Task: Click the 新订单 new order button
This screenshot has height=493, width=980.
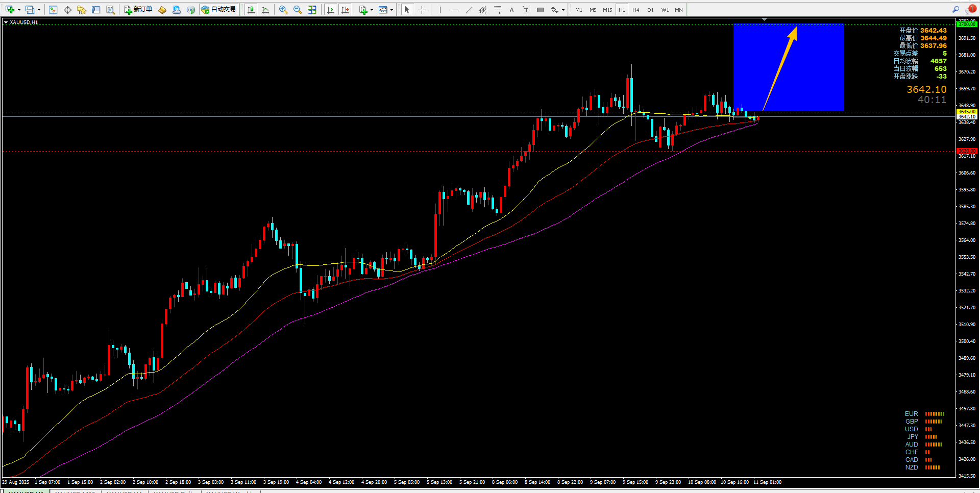Action: point(138,10)
